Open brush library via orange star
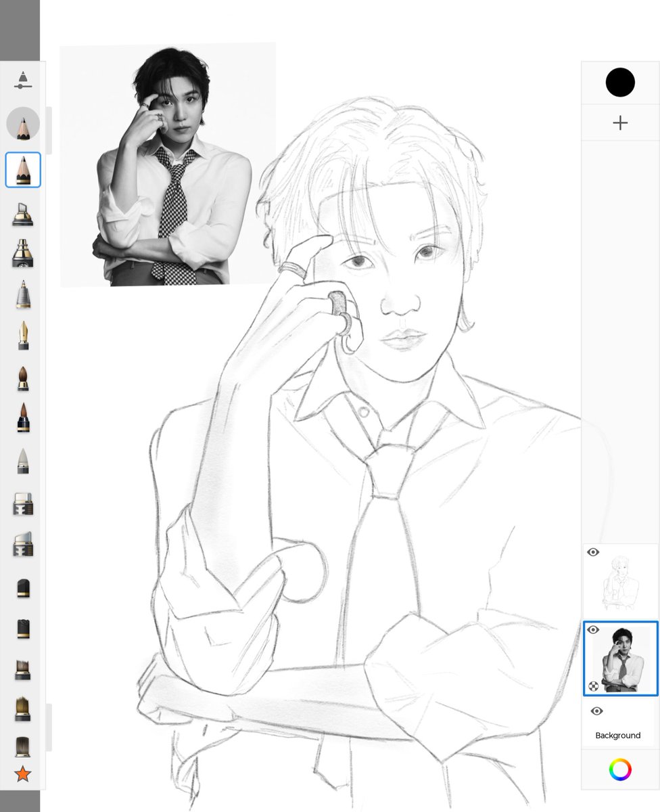Image resolution: width=660 pixels, height=812 pixels. 23,773
